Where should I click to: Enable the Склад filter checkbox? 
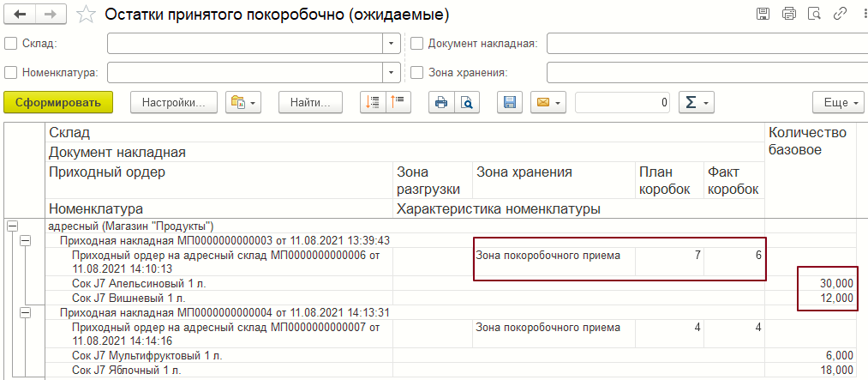coord(10,43)
